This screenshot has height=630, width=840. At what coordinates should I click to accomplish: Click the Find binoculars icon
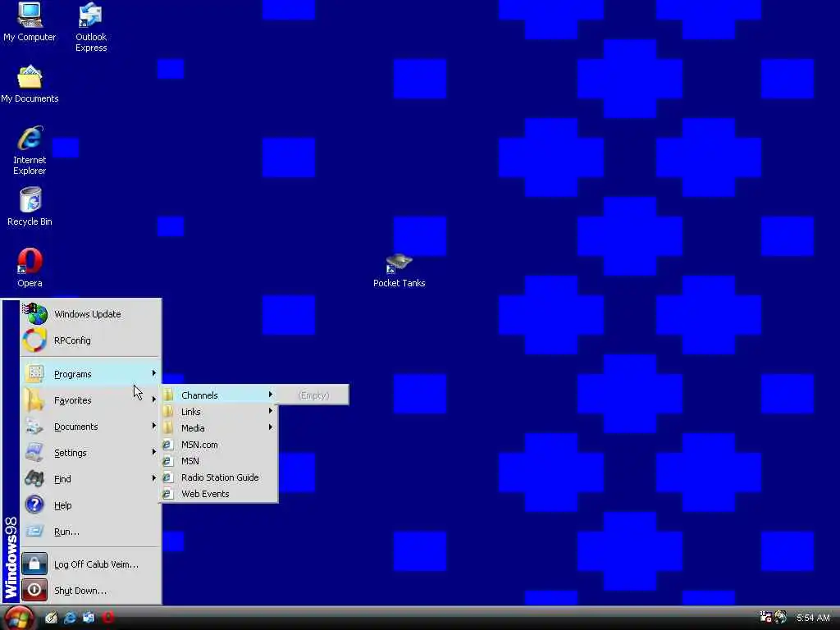pos(34,478)
